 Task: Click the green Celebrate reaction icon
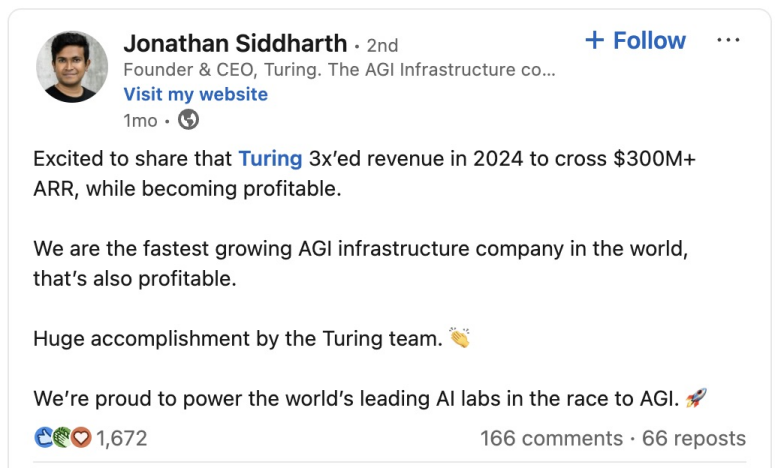61,438
